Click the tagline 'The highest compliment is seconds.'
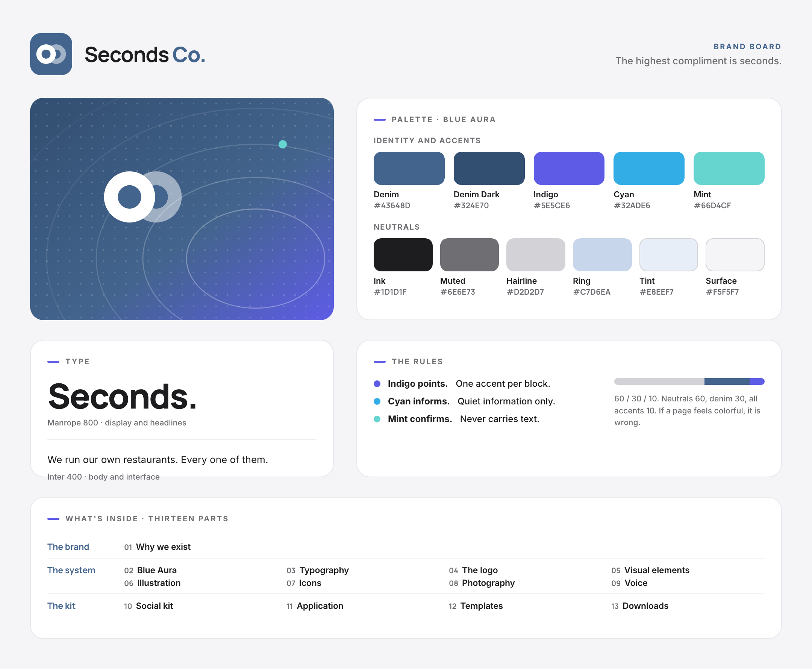This screenshot has height=669, width=812. click(x=698, y=61)
